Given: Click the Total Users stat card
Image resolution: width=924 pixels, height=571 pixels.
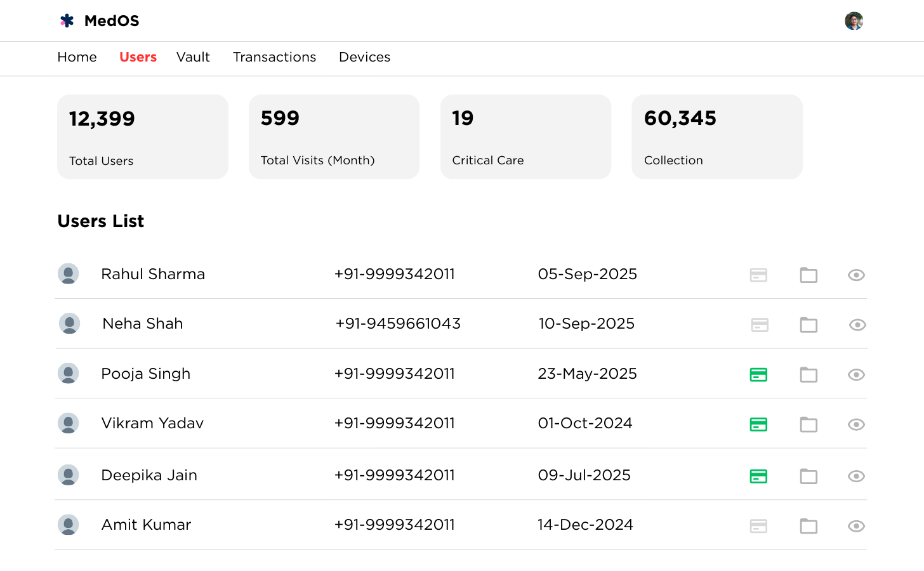Looking at the screenshot, I should 142,136.
